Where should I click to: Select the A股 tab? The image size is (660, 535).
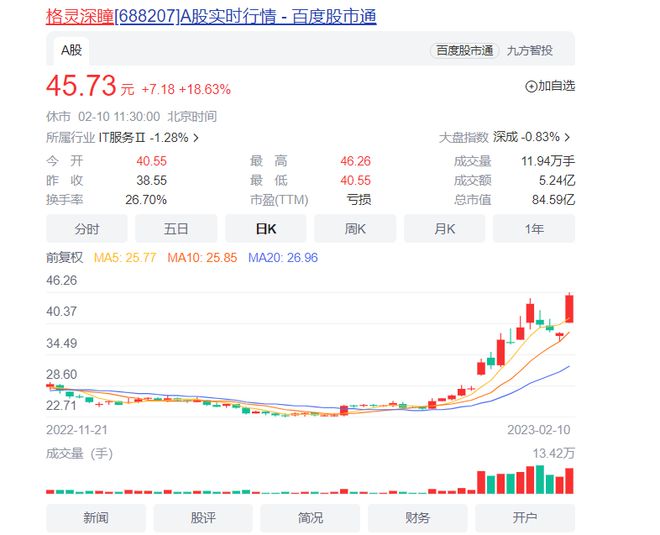pyautogui.click(x=71, y=51)
